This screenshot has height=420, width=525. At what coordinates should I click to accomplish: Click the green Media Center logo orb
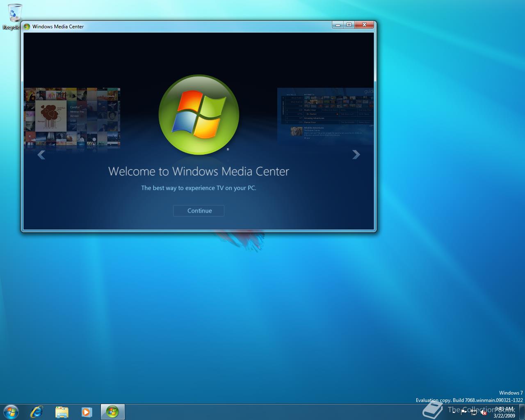199,115
